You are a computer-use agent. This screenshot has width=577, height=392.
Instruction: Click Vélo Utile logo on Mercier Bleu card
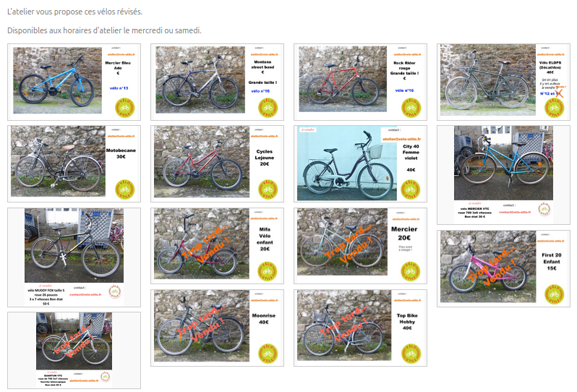[125, 108]
